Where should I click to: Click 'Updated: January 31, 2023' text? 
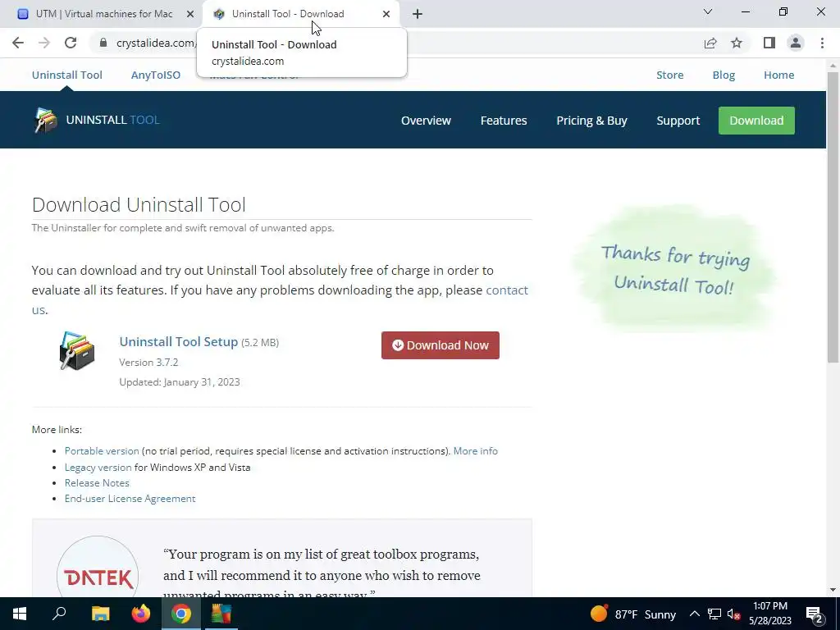click(180, 382)
